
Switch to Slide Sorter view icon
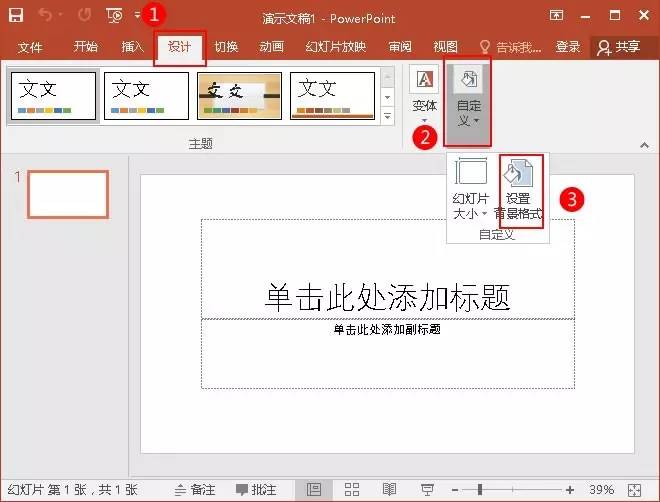coord(352,490)
